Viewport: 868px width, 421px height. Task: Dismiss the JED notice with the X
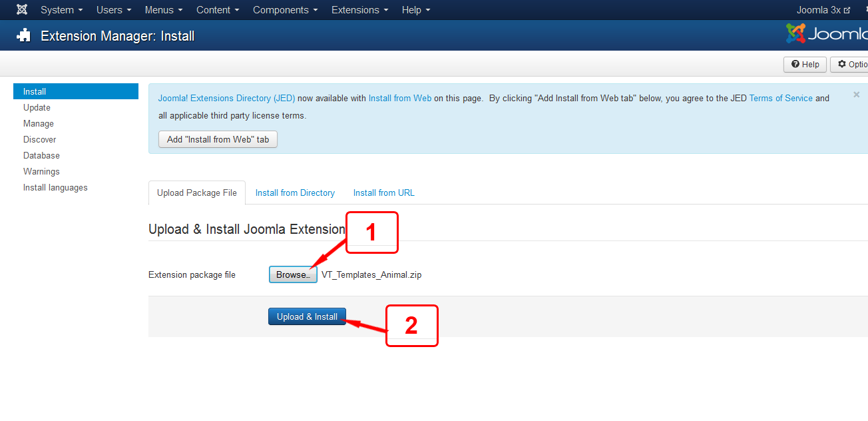pyautogui.click(x=856, y=95)
